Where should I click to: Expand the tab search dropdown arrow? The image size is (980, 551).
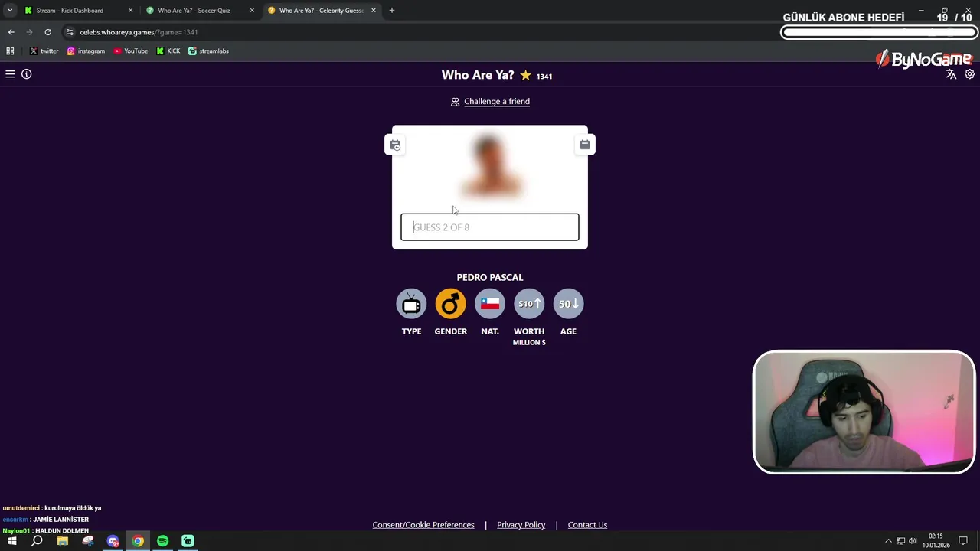point(10,11)
